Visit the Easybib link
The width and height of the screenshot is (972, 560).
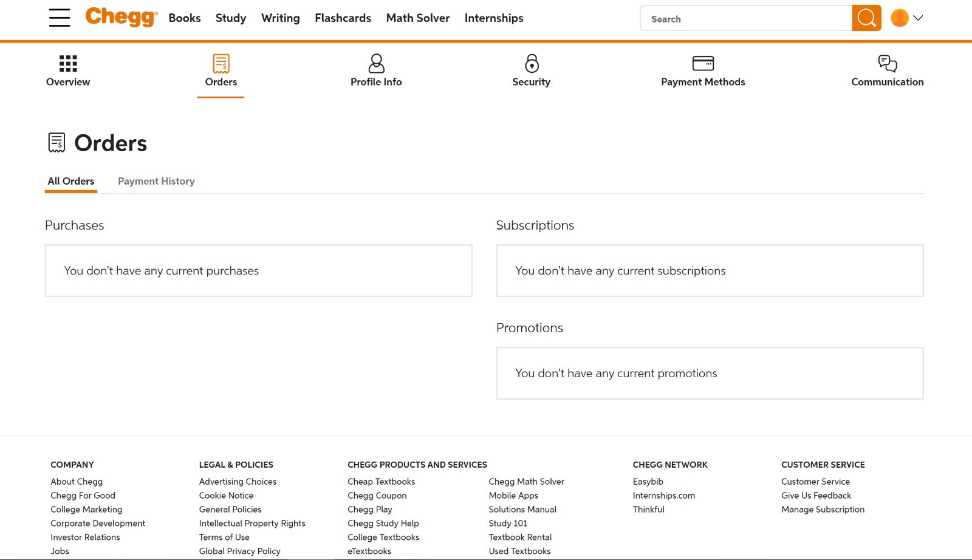(648, 482)
